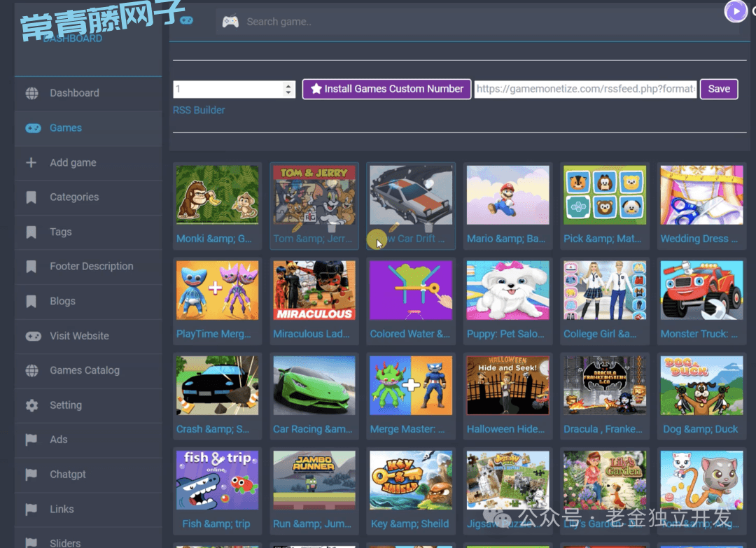Open the Miraculous Ladybug game thumbnail
The height and width of the screenshot is (548, 756).
[314, 290]
